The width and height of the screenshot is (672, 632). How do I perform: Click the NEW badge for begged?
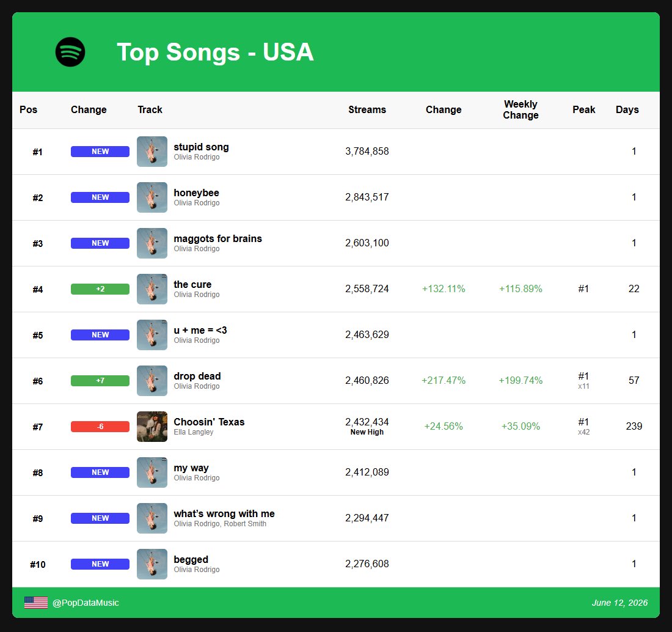coord(100,564)
